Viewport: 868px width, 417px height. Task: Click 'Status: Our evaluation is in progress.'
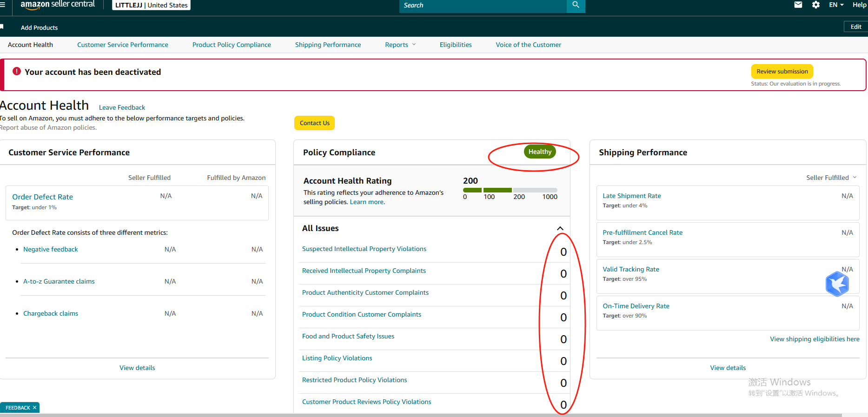(x=796, y=84)
